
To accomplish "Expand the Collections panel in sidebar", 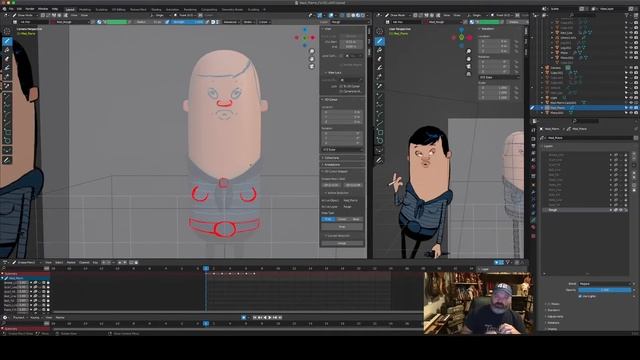I will (331, 158).
